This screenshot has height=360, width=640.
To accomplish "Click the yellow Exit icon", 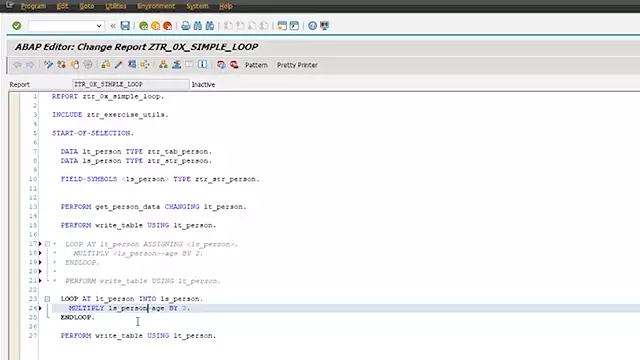I will (x=156, y=26).
